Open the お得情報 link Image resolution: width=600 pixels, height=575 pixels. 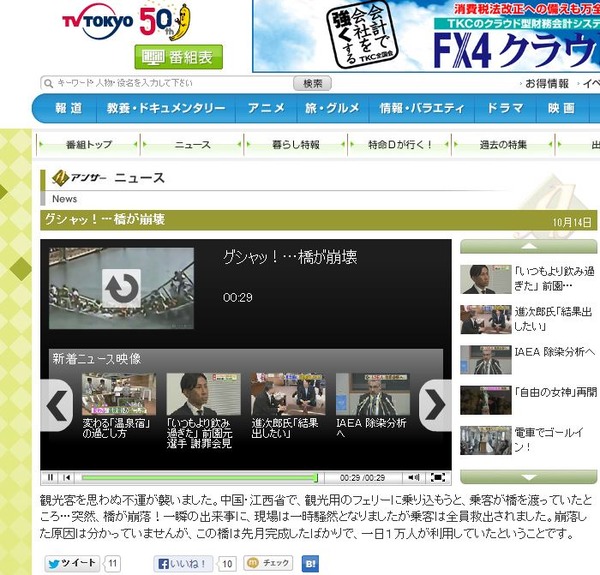(x=546, y=83)
